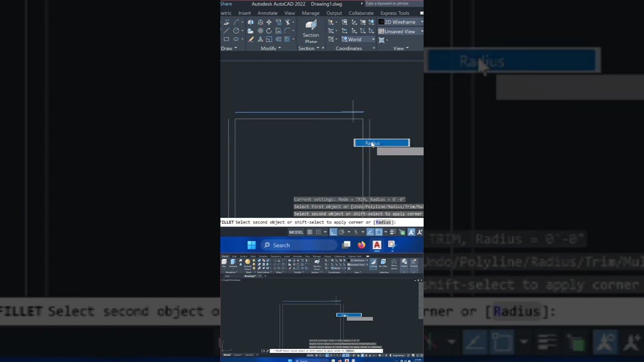Click the Fillet icon in enlarged Modify panel
The image size is (644, 362).
[x=287, y=31]
